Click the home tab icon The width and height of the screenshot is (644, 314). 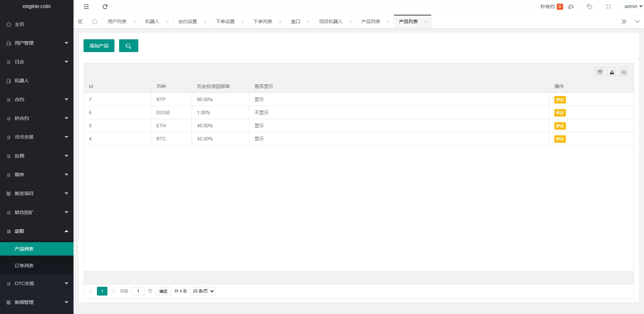(x=95, y=21)
